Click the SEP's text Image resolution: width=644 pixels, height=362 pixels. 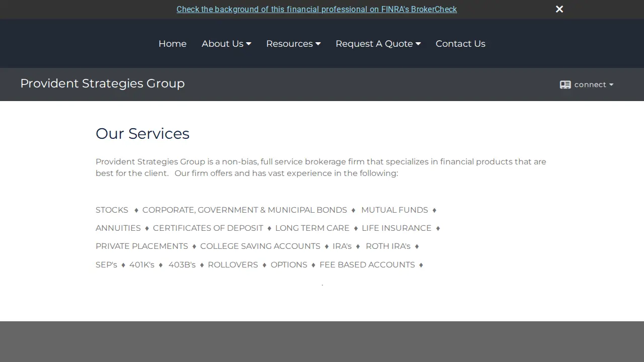click(x=106, y=264)
